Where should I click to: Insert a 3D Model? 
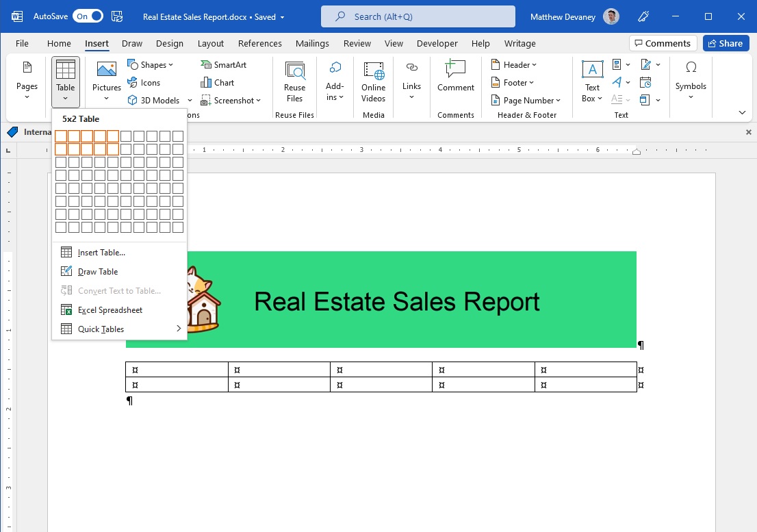pos(156,100)
